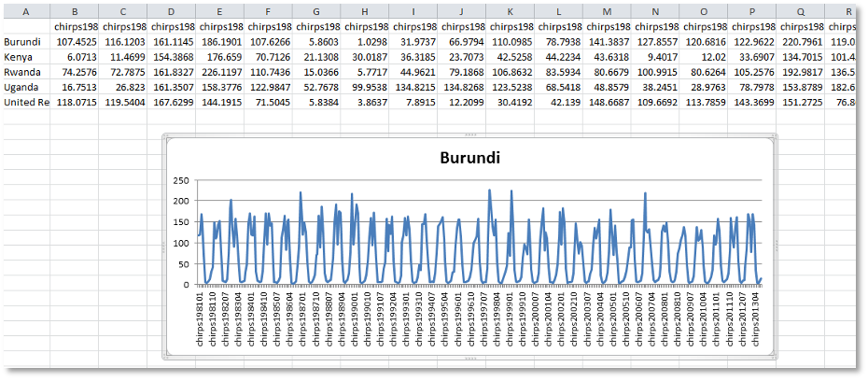Select column A header
This screenshot has height=381, width=868.
point(25,12)
